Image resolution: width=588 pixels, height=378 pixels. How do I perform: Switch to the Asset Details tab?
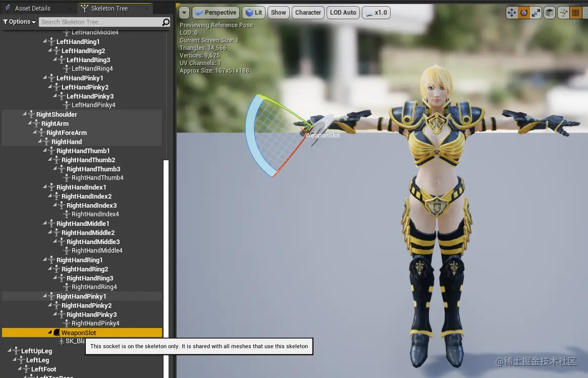33,8
